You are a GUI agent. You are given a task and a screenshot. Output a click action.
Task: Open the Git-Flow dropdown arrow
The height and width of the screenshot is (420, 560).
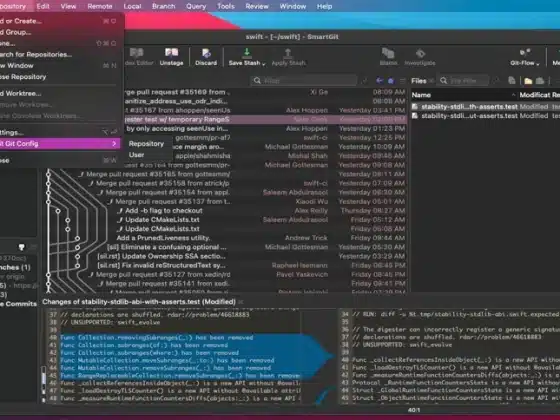(x=538, y=64)
